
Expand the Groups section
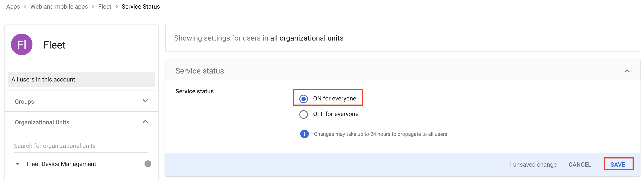pos(145,101)
